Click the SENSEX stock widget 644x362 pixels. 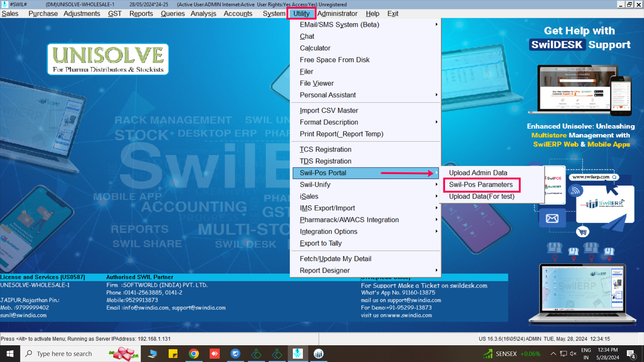click(x=512, y=354)
